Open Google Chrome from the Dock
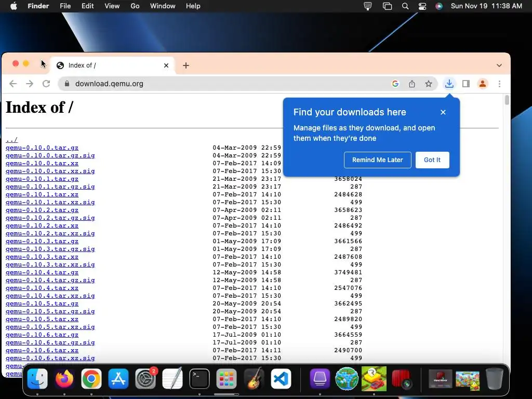 click(91, 379)
